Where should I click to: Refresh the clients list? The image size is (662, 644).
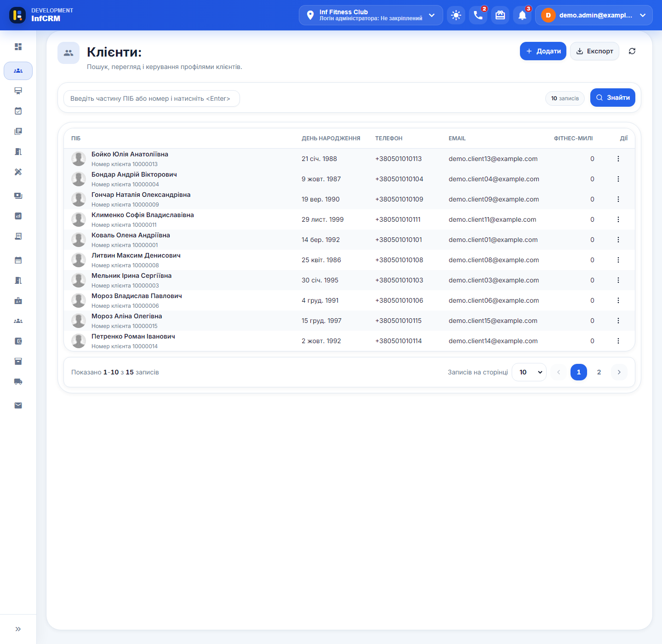tap(632, 51)
